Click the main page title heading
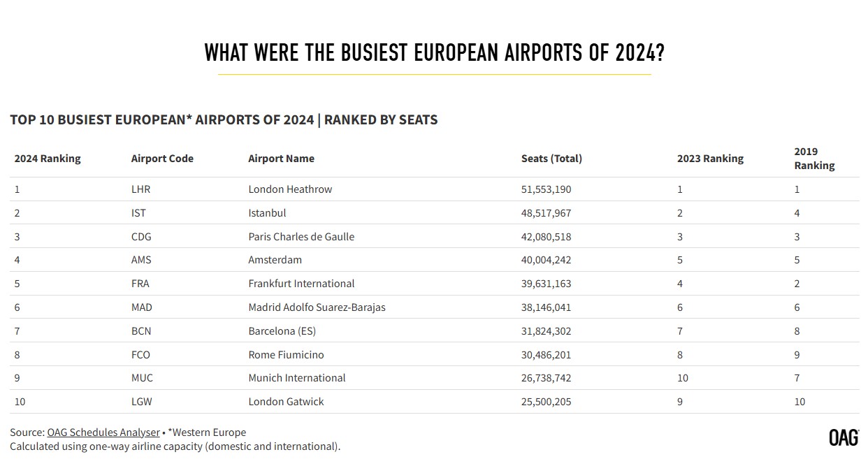Screen dimensions: 868x473 tap(434, 52)
